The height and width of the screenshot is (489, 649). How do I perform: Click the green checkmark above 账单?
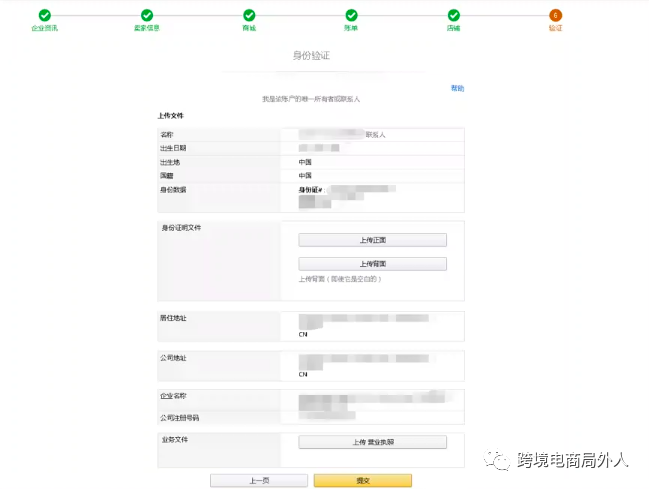(351, 15)
